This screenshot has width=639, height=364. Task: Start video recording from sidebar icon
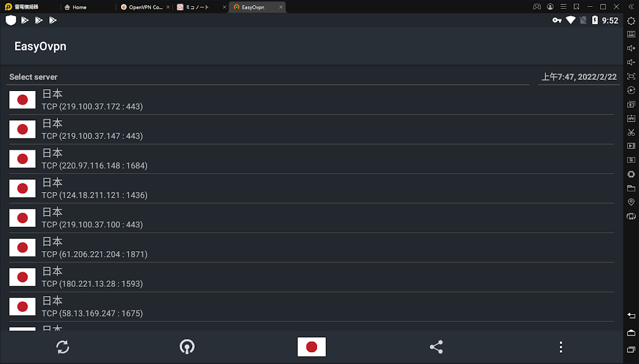click(x=632, y=146)
